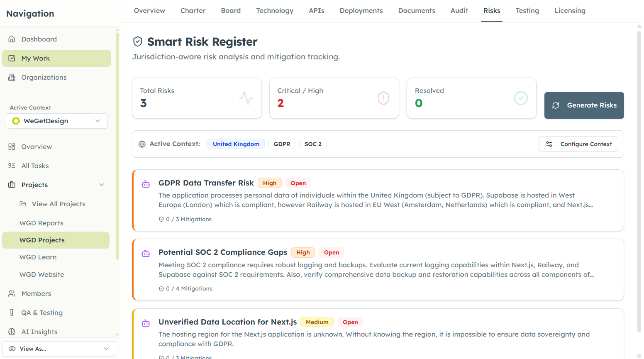The width and height of the screenshot is (644, 359).
Task: Click the globe icon next to Active Context
Action: tap(142, 144)
